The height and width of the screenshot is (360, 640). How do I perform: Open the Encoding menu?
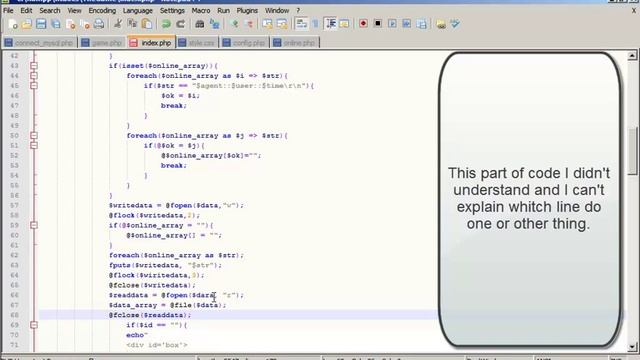(x=102, y=11)
